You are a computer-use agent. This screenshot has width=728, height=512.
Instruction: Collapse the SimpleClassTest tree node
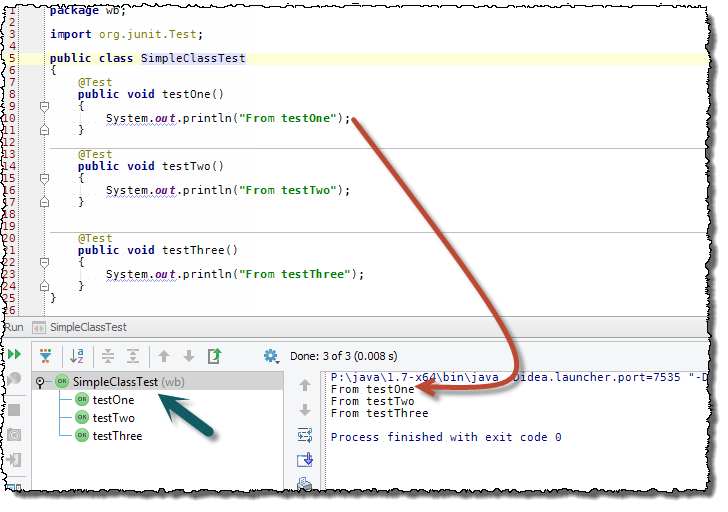click(x=40, y=382)
